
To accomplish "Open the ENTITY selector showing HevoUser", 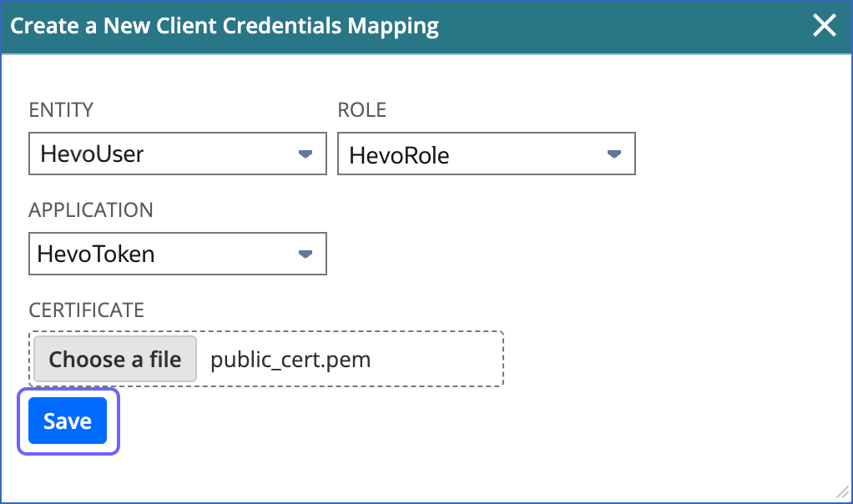I will 177,154.
